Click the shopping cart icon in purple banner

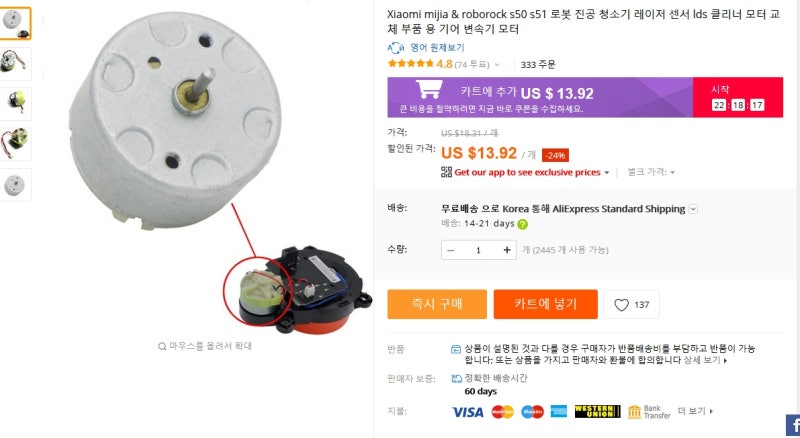(x=429, y=89)
